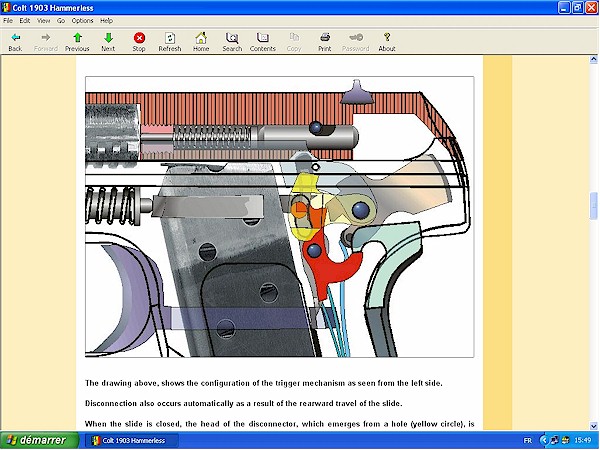
Task: Open the About information
Action: 386,41
